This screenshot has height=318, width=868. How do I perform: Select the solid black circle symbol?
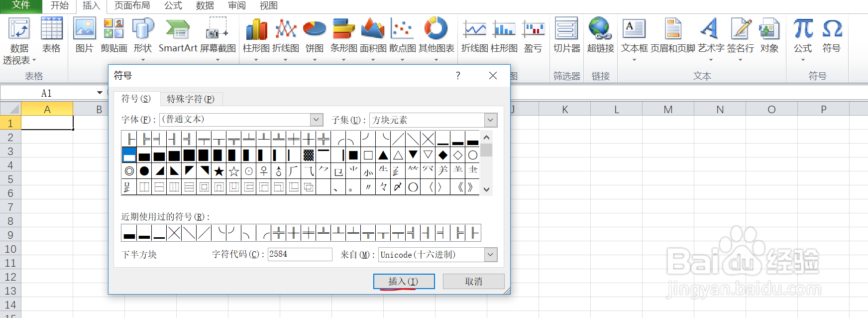(144, 171)
